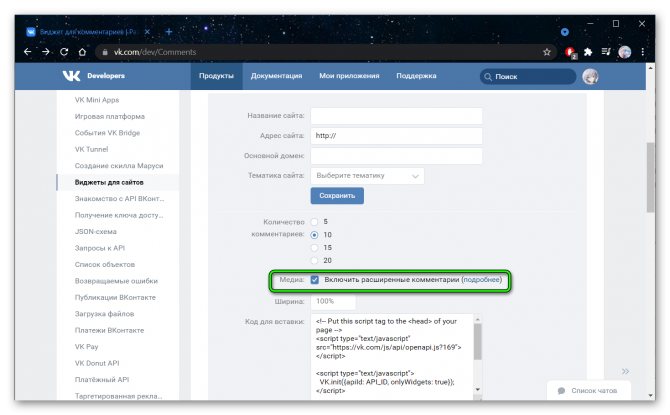Toggle the extended comments checkbox
This screenshot has width=670, height=415.
tap(314, 280)
